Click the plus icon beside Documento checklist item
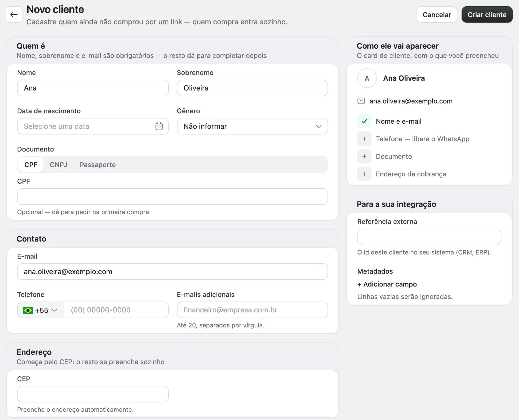This screenshot has width=519, height=420. pyautogui.click(x=364, y=156)
